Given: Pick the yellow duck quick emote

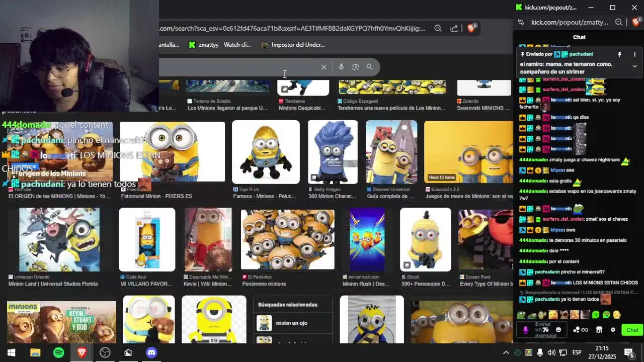Looking at the screenshot, I should 617,315.
